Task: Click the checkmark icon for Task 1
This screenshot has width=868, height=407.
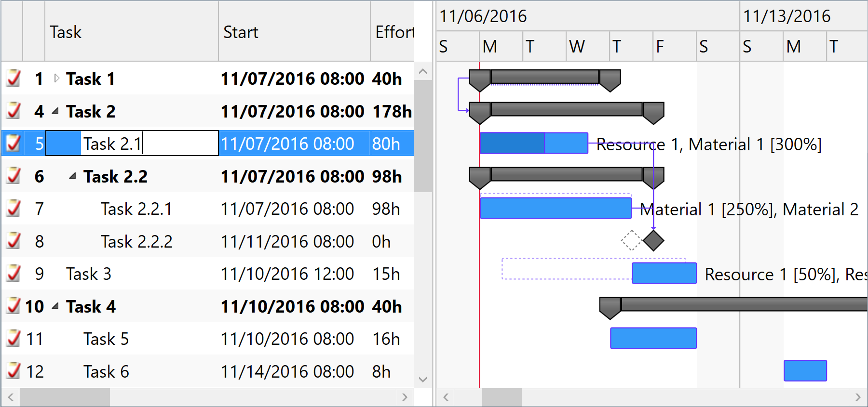Action: click(14, 79)
